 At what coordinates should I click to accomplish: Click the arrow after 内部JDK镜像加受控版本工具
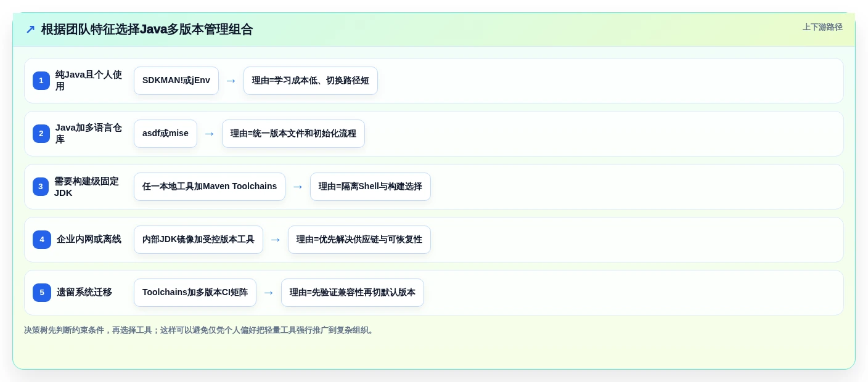coord(276,240)
